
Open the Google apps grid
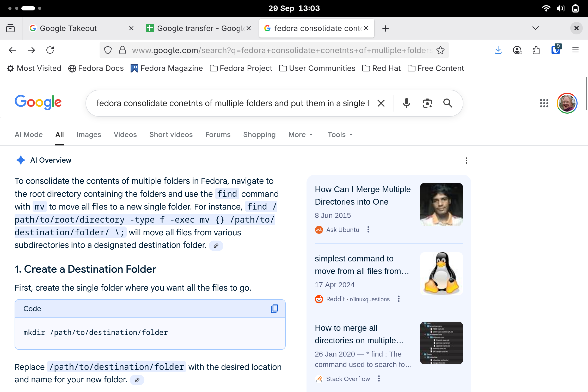click(544, 103)
